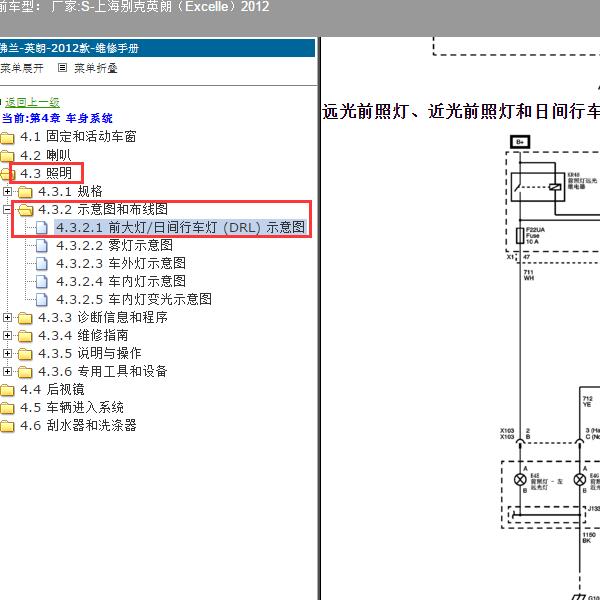Expand the 4.3.6 专用工具和设备 node

(x=7, y=371)
